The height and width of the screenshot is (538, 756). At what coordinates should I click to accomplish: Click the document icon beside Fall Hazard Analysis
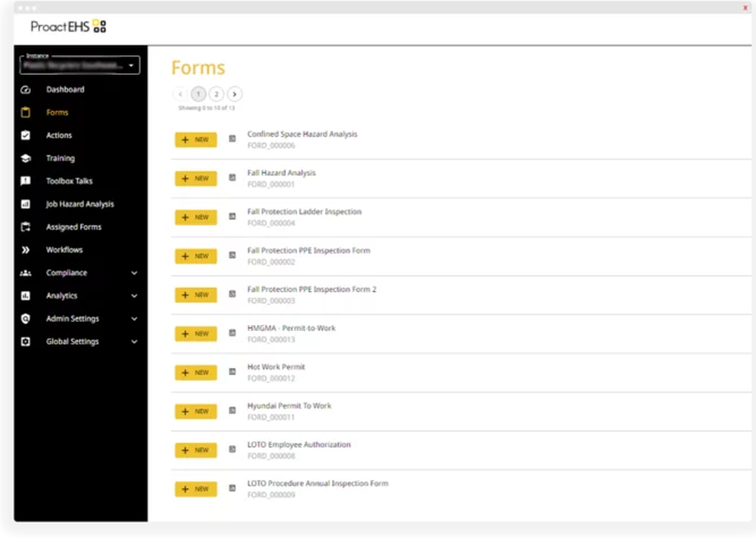point(232,178)
